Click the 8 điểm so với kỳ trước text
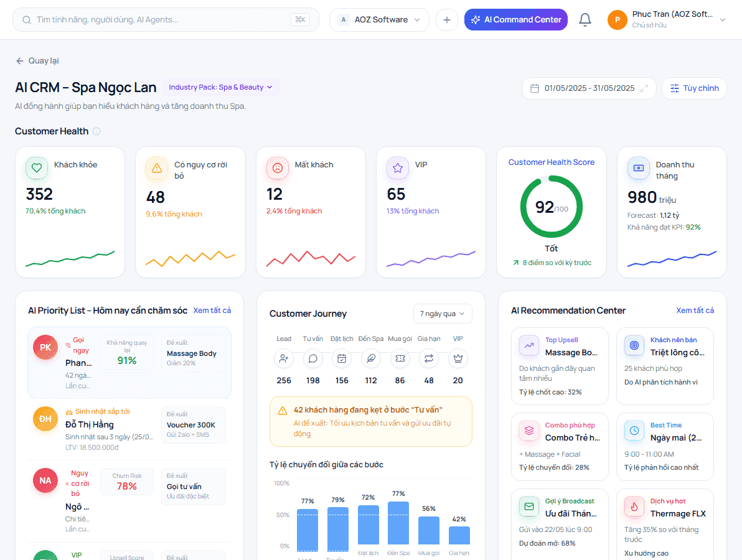This screenshot has width=742, height=560. coord(557,263)
